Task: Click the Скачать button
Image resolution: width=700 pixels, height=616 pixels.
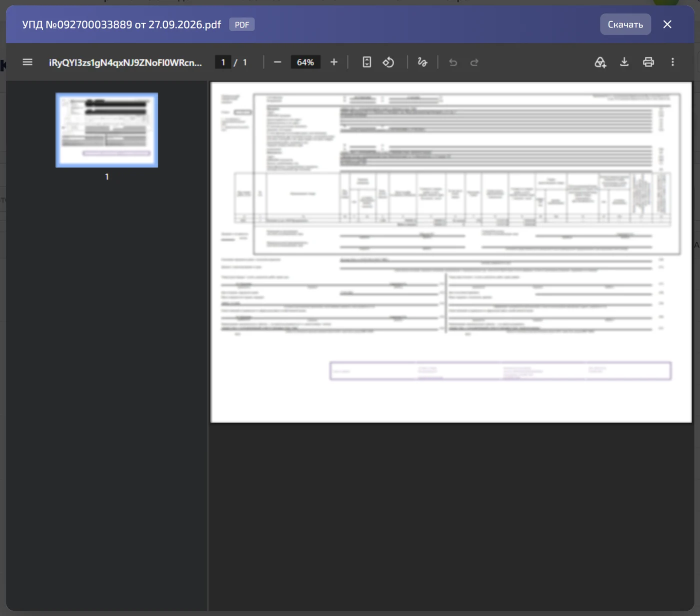Action: 625,25
